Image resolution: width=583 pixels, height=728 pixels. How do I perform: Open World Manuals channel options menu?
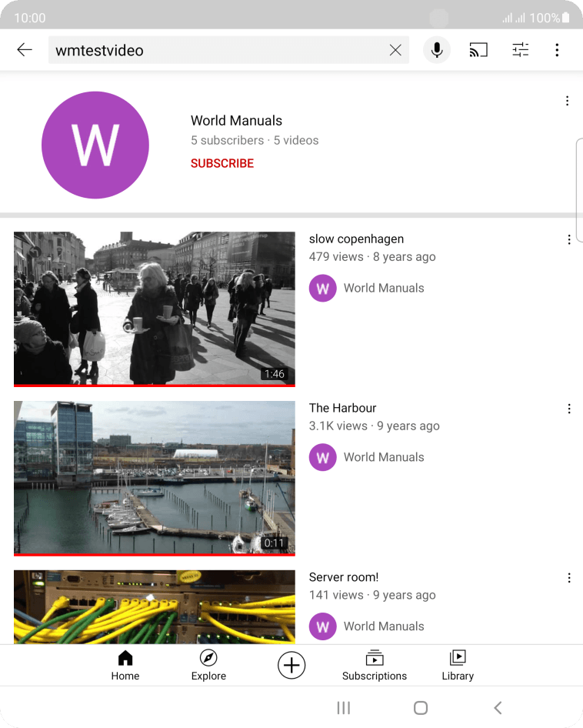(x=567, y=101)
